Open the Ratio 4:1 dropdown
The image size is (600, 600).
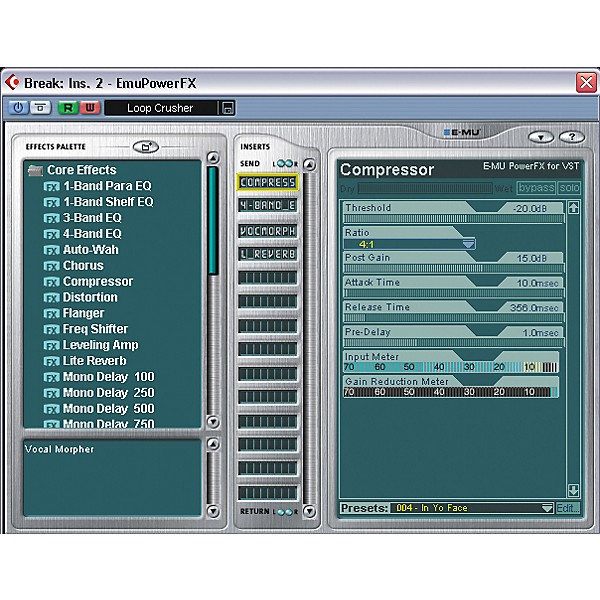click(x=409, y=244)
